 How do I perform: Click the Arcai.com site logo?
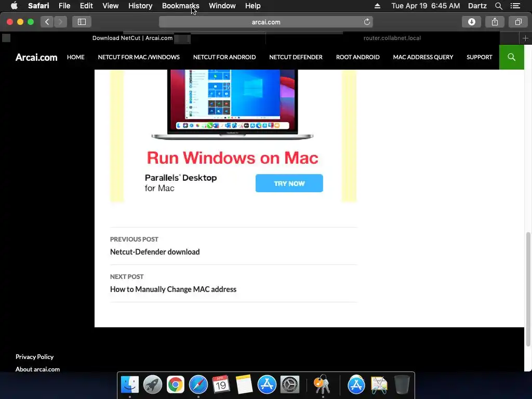(36, 57)
